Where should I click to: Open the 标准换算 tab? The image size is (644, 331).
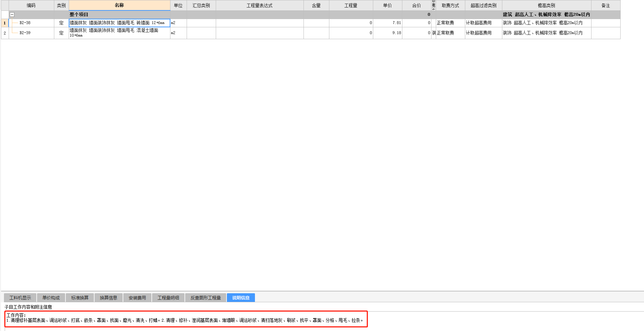[x=80, y=298]
